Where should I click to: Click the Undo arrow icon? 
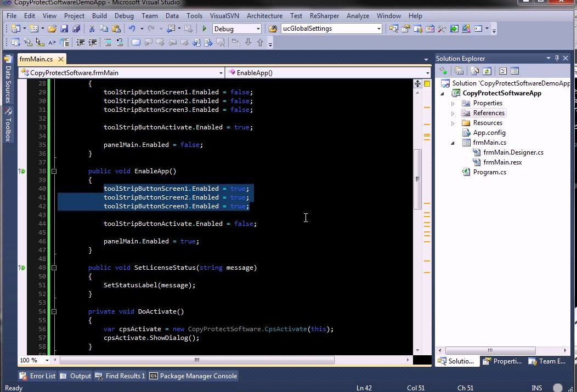click(x=132, y=29)
